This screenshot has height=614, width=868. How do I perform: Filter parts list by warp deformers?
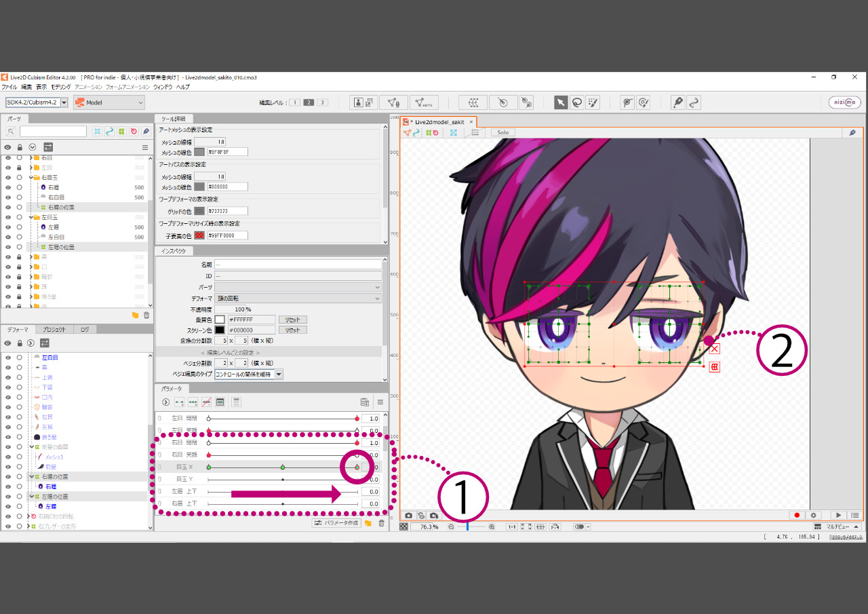pos(121,131)
